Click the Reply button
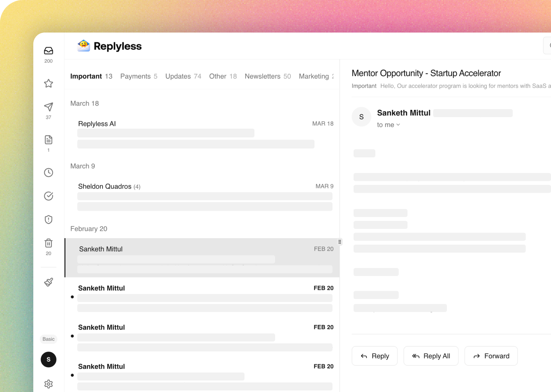551x392 pixels. click(375, 356)
